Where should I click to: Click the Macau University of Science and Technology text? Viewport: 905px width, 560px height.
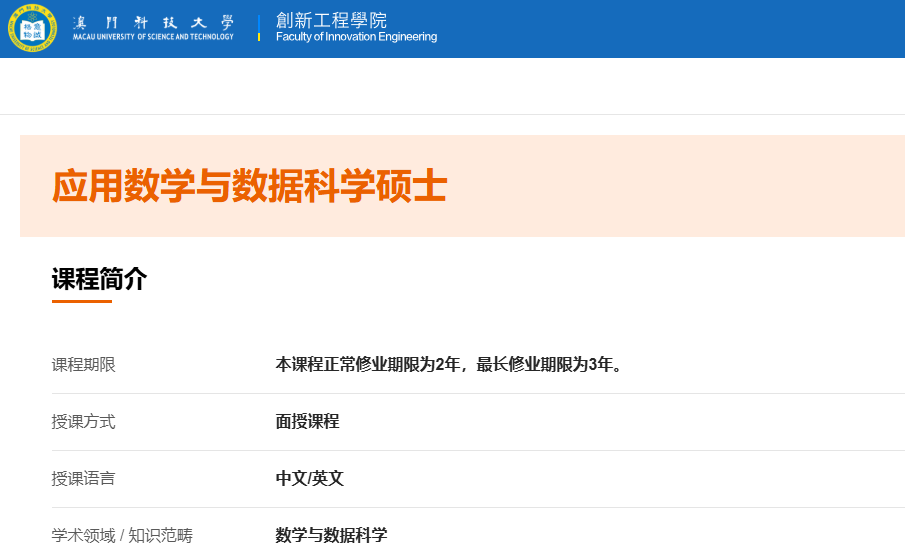153,37
